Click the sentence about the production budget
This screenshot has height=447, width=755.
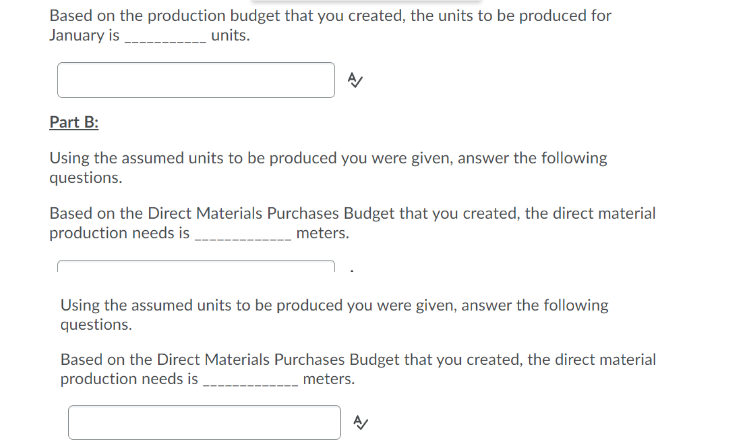(x=330, y=16)
